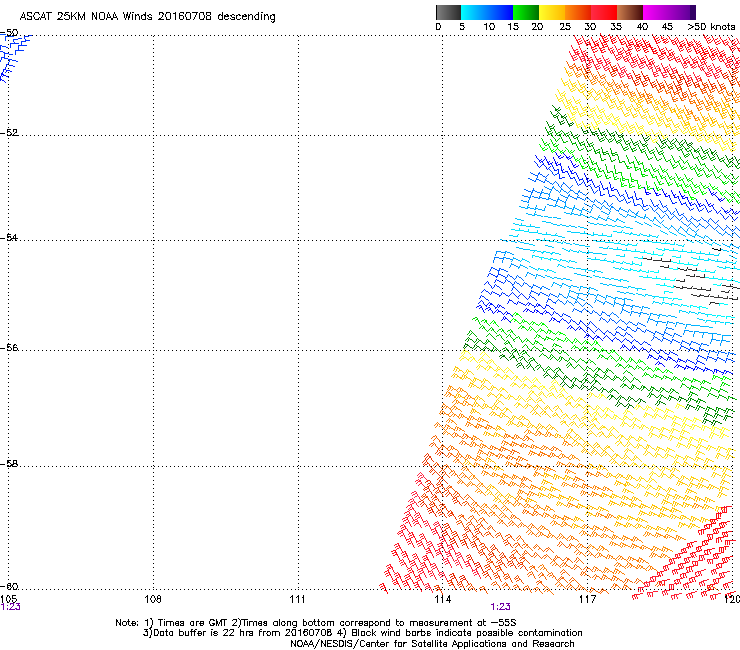Viewport: 740px width, 650px height.
Task: Click the '>50 knots' legend label
Action: coord(711,27)
